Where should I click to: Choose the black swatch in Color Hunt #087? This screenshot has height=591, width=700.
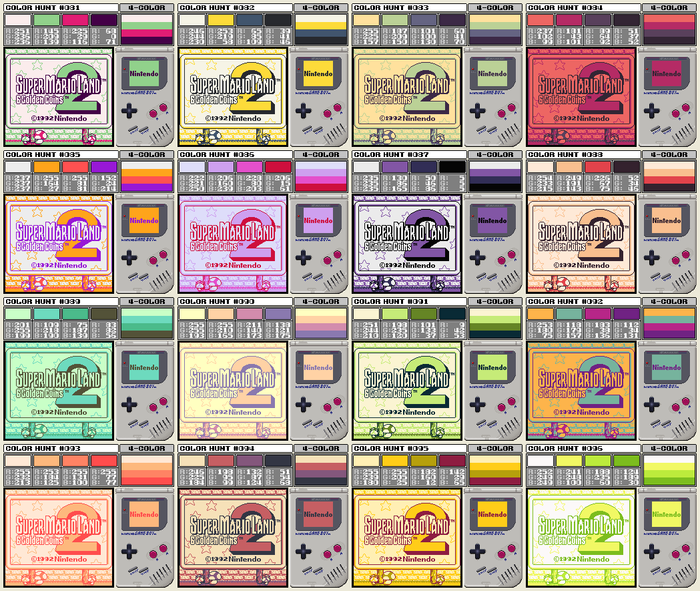(452, 167)
